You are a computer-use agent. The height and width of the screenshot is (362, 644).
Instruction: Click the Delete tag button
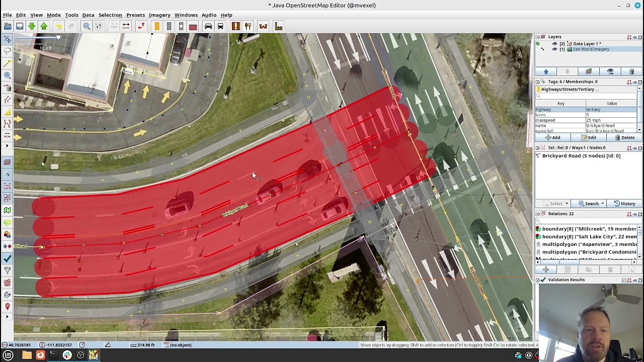[x=624, y=138]
